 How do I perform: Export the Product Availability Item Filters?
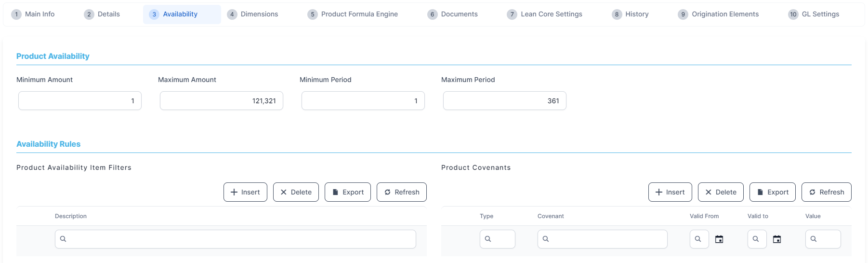point(347,192)
